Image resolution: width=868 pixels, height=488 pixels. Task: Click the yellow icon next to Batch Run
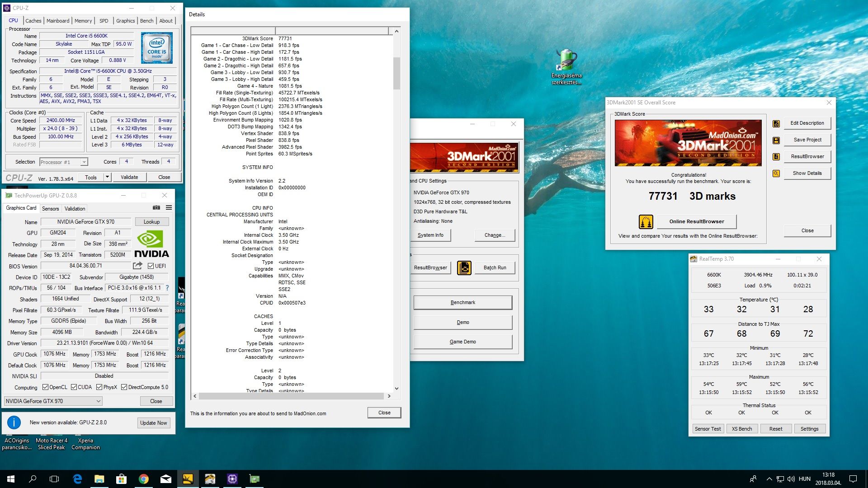coord(464,268)
